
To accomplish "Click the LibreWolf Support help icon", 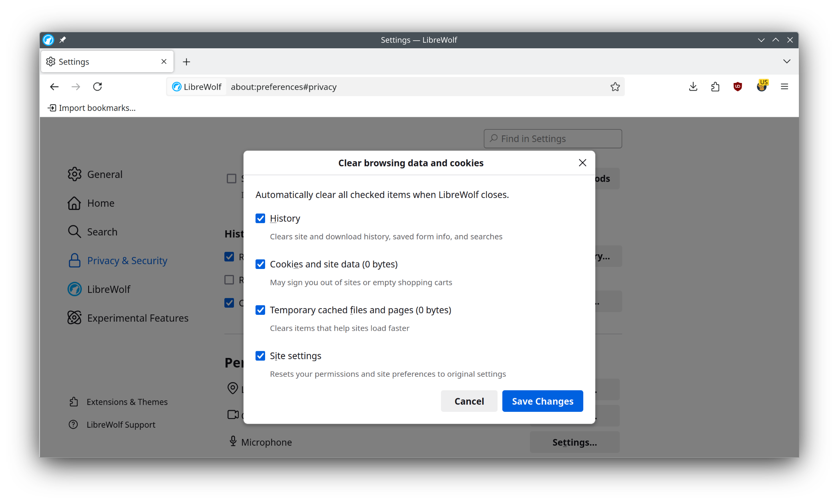I will click(x=73, y=425).
